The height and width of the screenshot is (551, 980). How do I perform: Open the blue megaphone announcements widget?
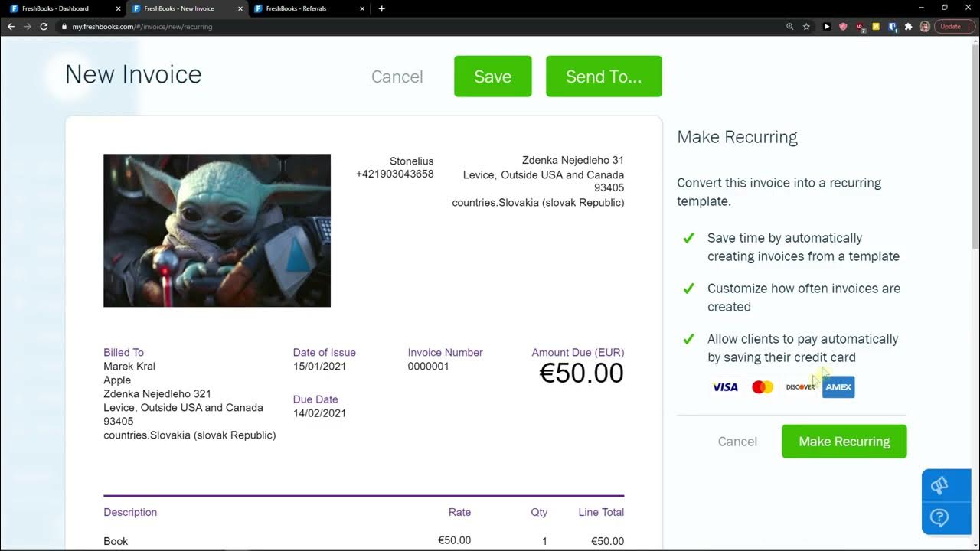click(939, 485)
